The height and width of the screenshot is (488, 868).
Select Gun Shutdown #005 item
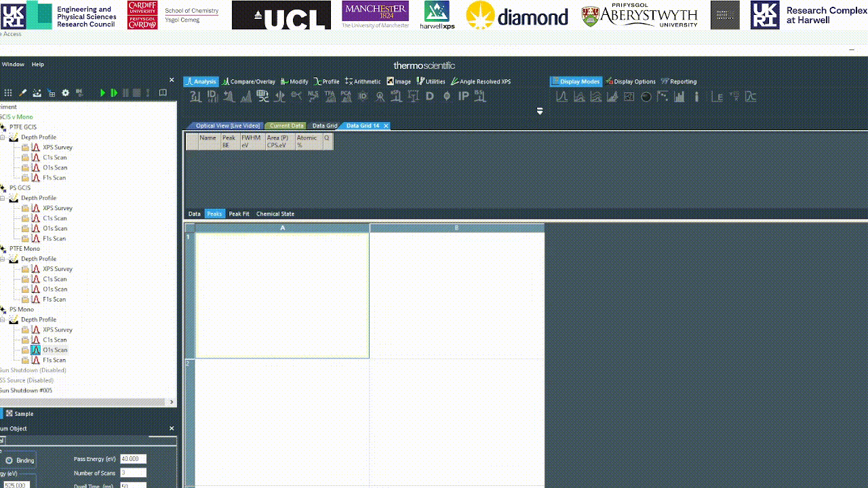26,390
